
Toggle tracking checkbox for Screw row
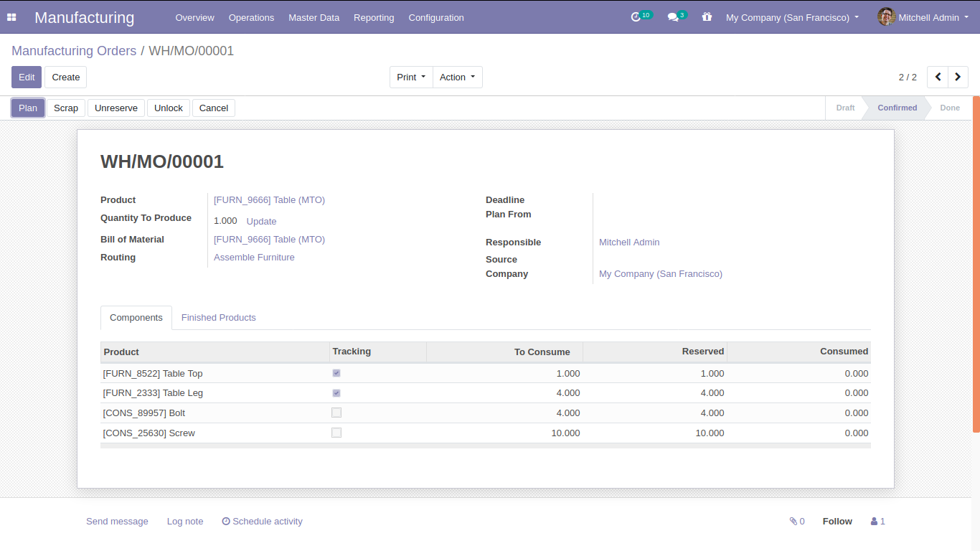point(336,433)
